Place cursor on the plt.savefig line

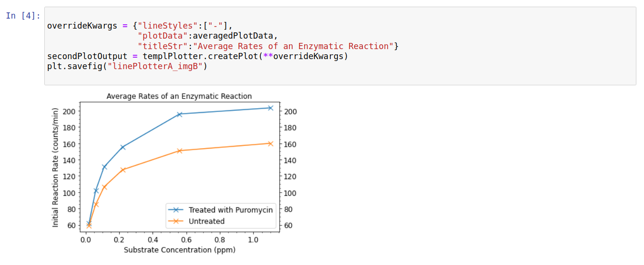click(x=127, y=66)
